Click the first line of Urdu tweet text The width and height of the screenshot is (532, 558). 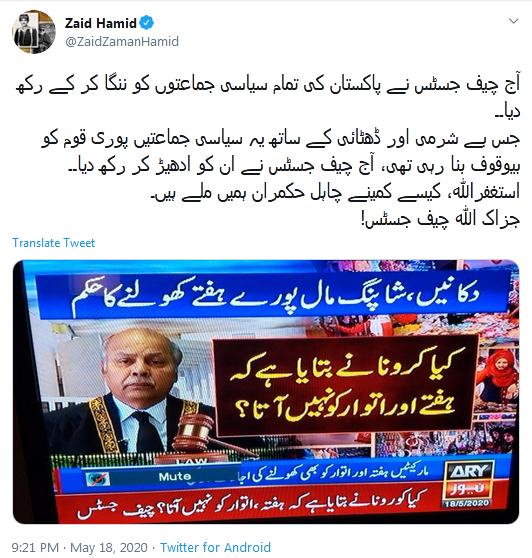(268, 86)
